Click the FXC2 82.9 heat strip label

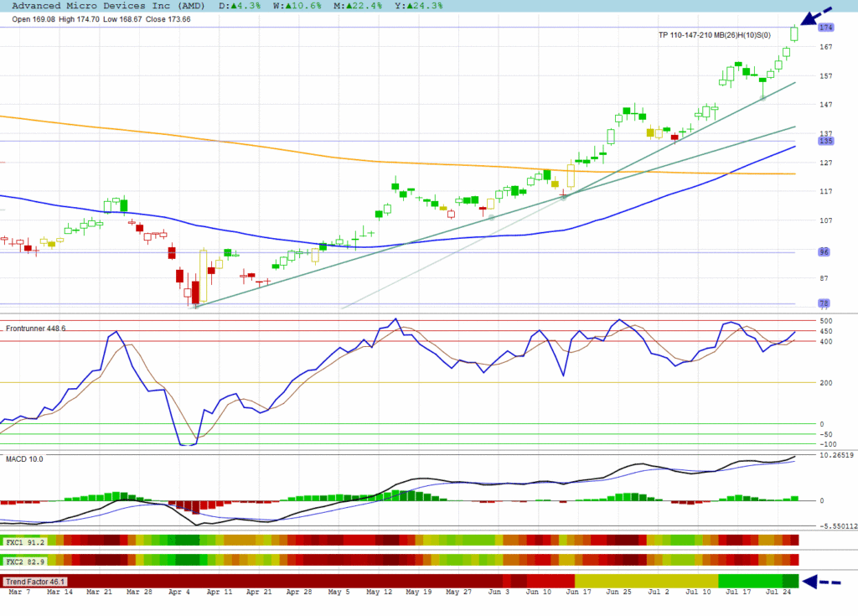[25, 562]
